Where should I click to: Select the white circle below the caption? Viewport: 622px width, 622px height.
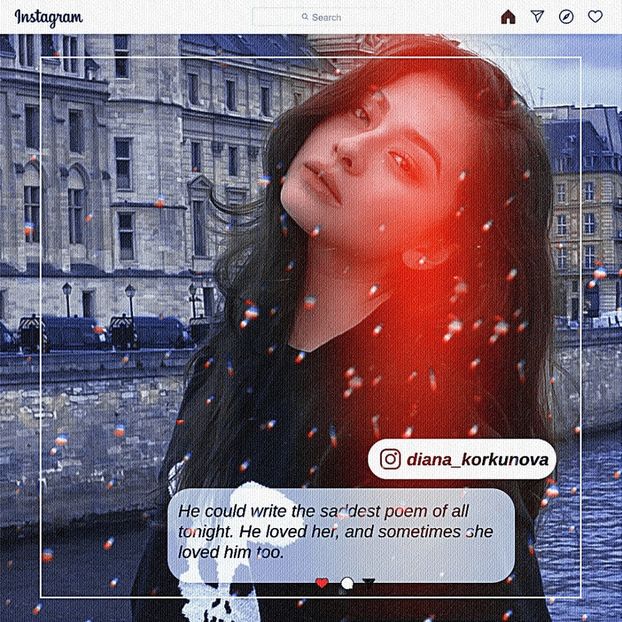point(347,583)
